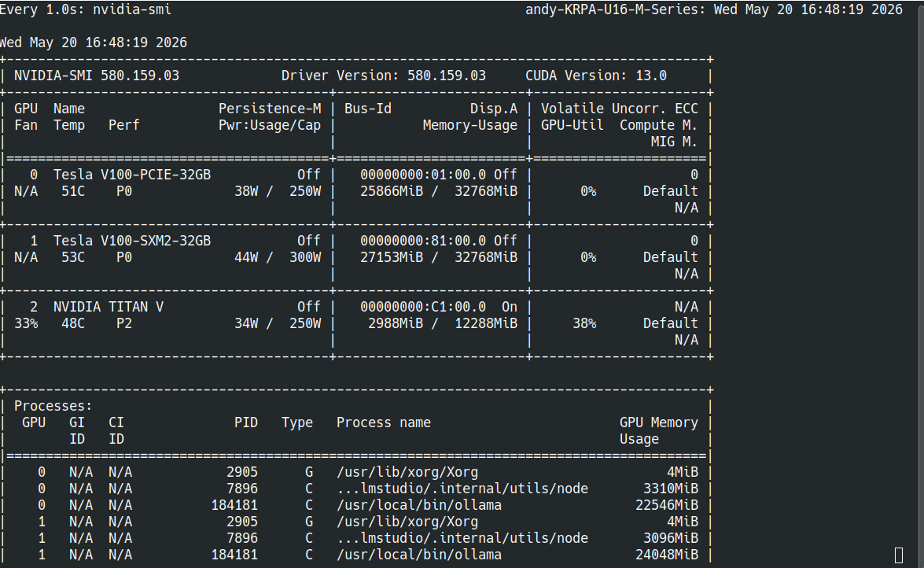The image size is (924, 568).
Task: Click the 25866MiB memory usage value
Action: click(x=392, y=191)
